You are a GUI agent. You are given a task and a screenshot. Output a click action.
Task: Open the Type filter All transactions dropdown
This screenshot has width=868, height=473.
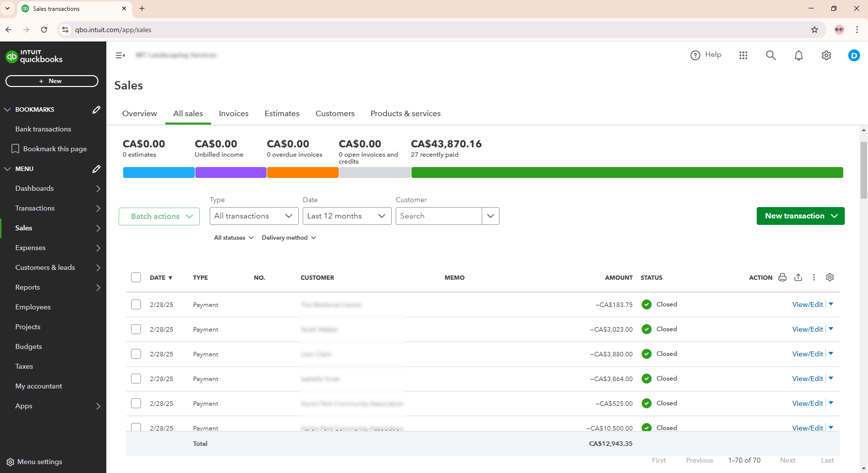point(254,216)
